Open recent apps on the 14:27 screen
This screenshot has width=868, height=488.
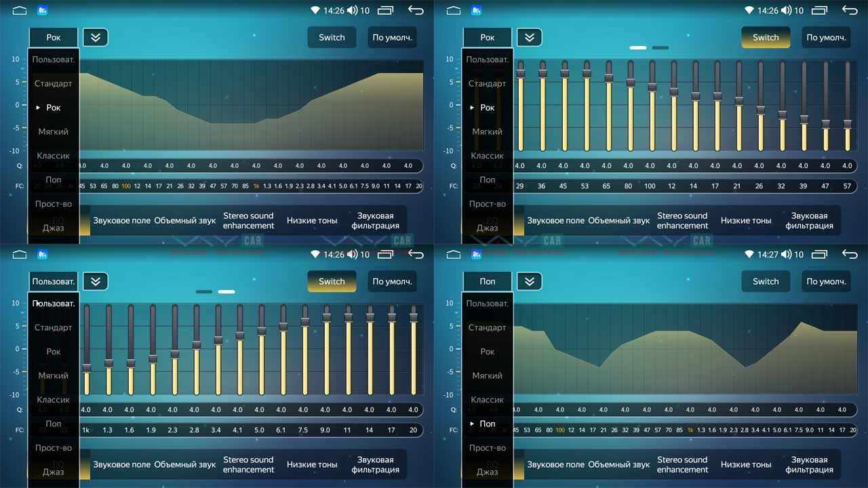click(819, 255)
